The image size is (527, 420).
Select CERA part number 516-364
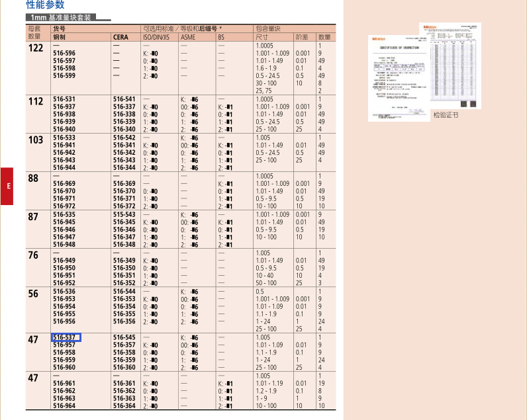[124, 406]
